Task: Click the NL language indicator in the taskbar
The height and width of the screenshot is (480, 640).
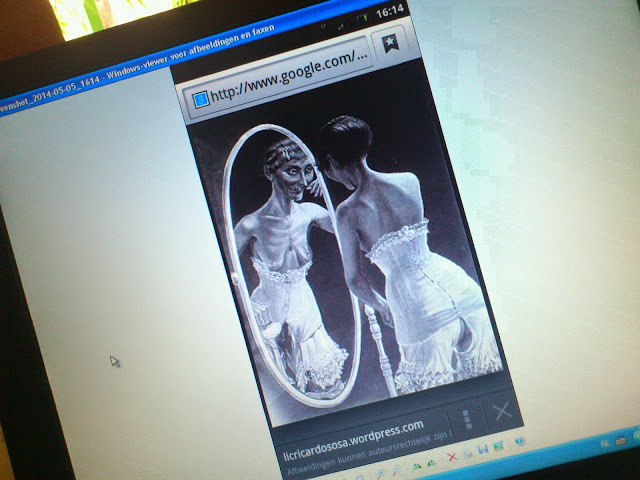Action: [605, 444]
